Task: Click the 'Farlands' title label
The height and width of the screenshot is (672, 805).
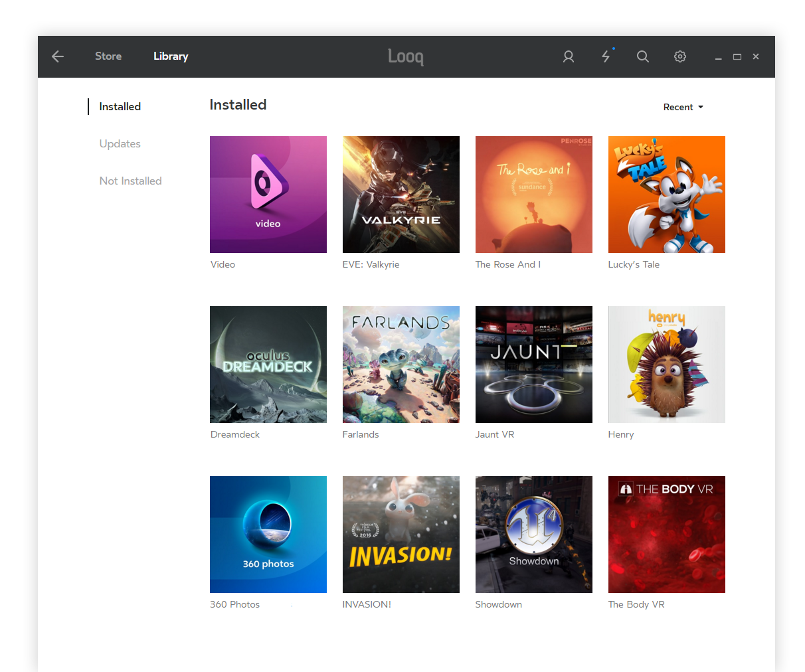Action: (x=361, y=434)
